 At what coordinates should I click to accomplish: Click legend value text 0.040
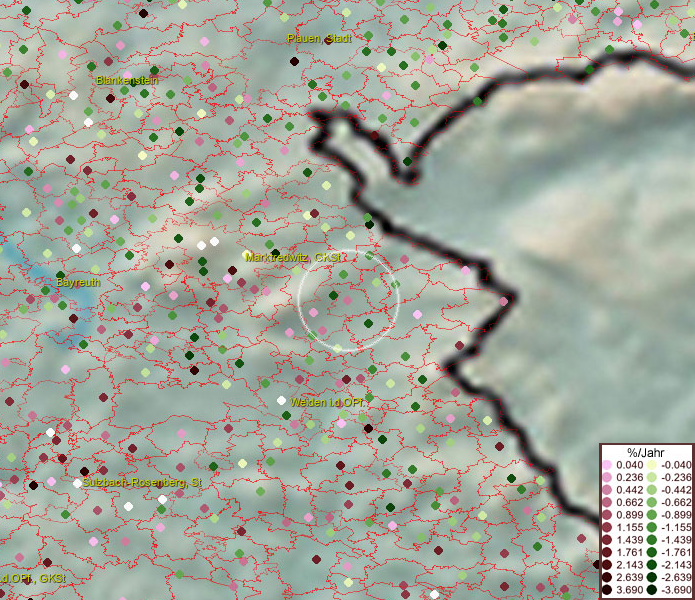click(630, 465)
